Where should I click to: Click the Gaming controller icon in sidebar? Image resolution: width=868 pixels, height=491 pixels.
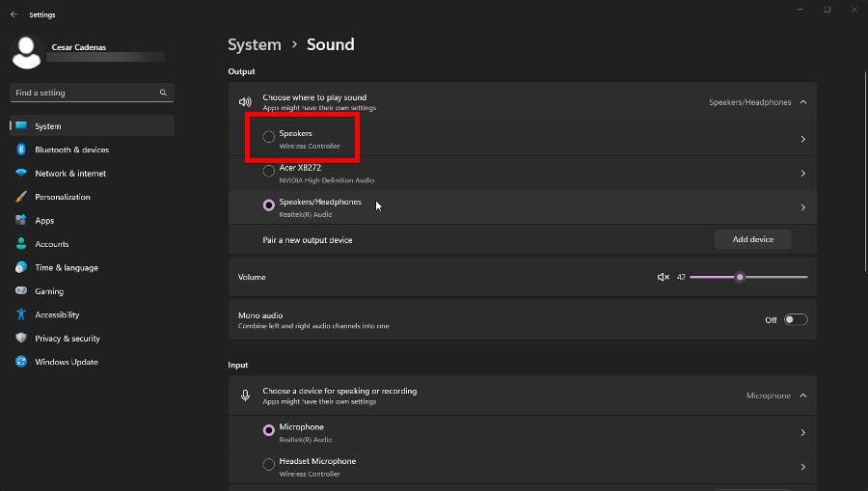point(21,291)
